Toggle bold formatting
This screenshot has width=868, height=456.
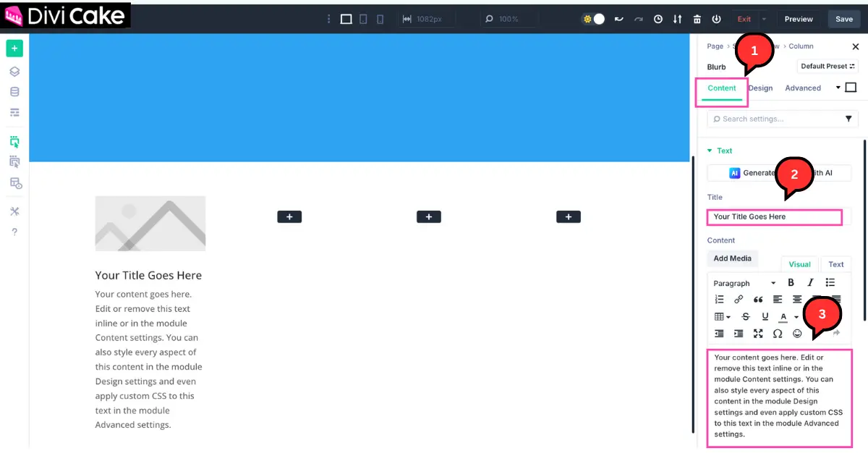[x=791, y=283]
